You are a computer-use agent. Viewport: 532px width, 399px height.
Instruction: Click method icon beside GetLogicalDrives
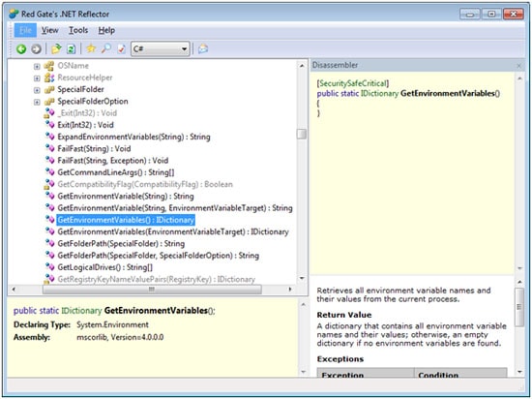pos(50,267)
